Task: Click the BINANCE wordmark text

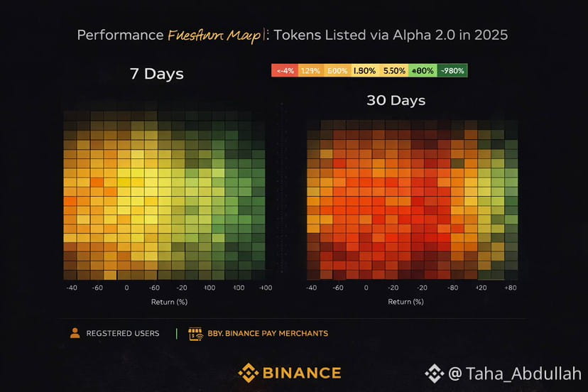Action: click(303, 373)
